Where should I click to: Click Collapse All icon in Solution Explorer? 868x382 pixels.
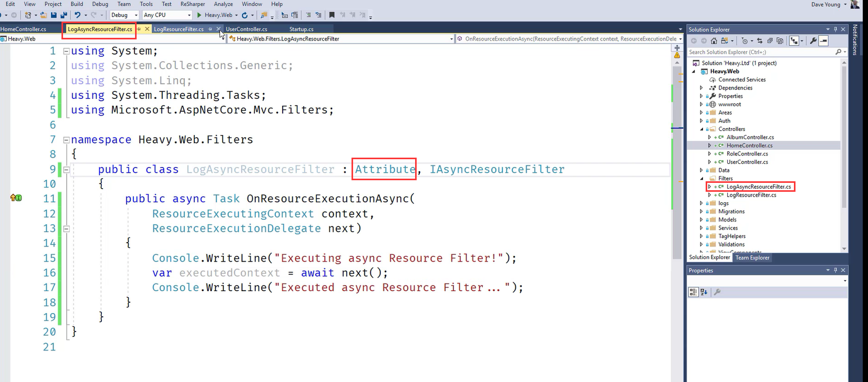point(770,41)
